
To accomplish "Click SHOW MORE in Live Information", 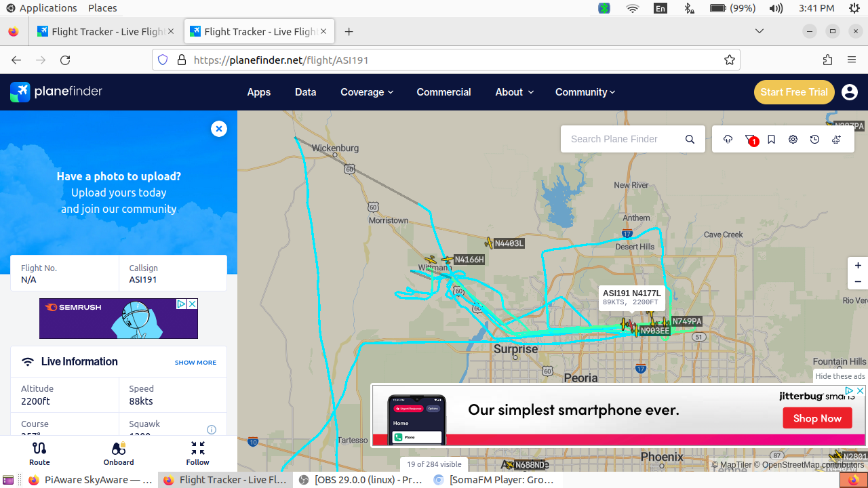I will click(x=195, y=363).
